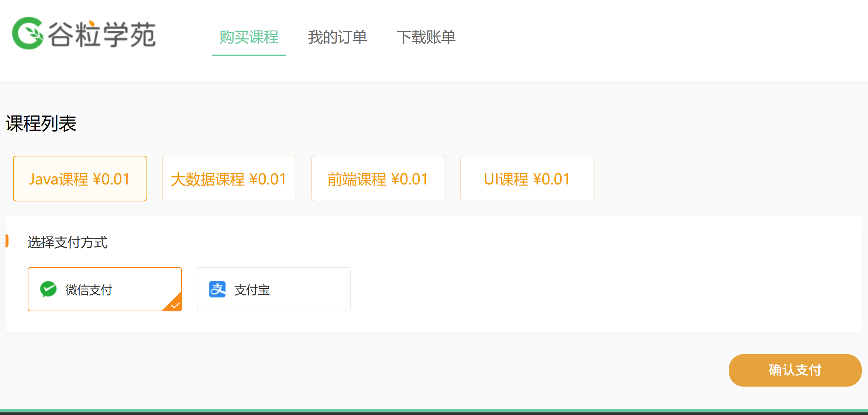Click the green footer bar

pyautogui.click(x=434, y=411)
